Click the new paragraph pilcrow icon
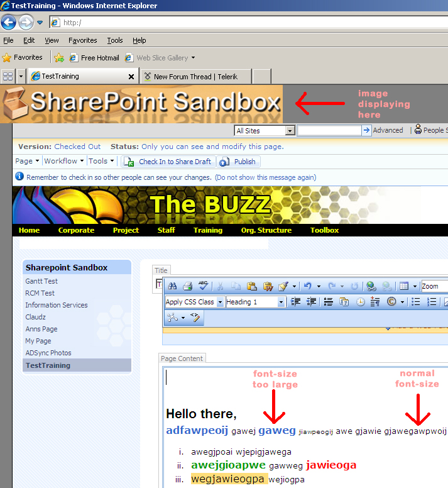 (375, 302)
